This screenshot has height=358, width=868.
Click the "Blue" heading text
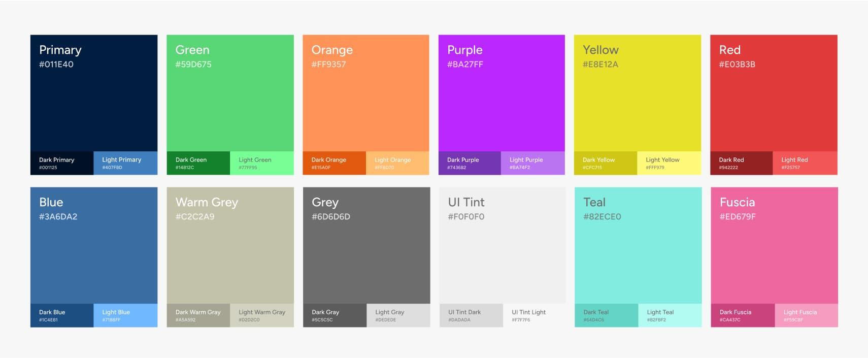(x=51, y=202)
